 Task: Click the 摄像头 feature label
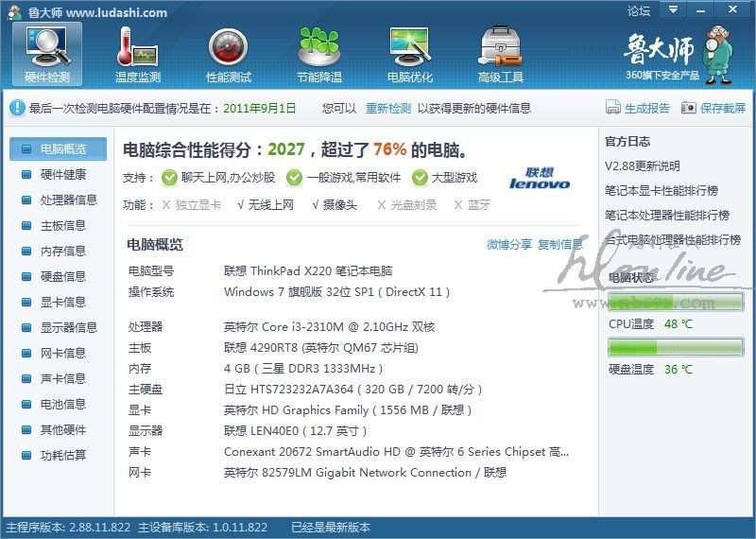pos(340,205)
